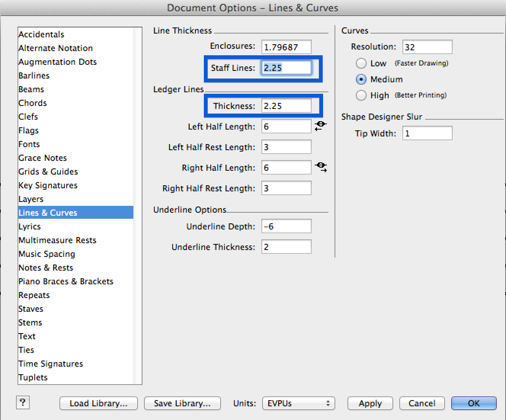
Task: Select Medium curve resolution
Action: (x=361, y=79)
